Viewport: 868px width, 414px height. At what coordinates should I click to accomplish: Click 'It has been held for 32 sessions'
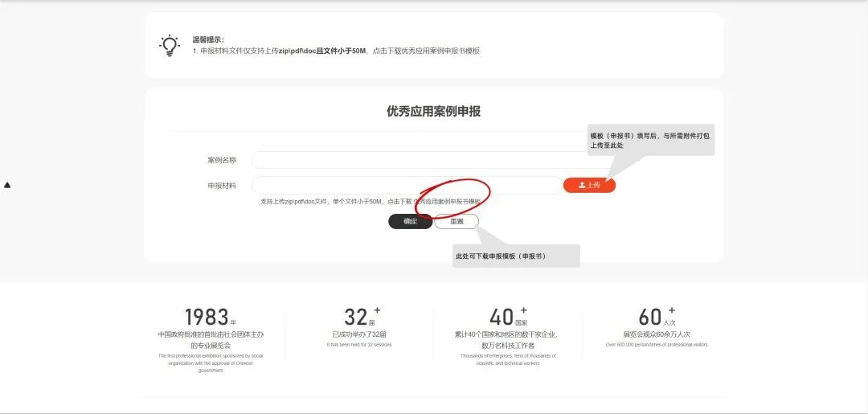pos(359,344)
